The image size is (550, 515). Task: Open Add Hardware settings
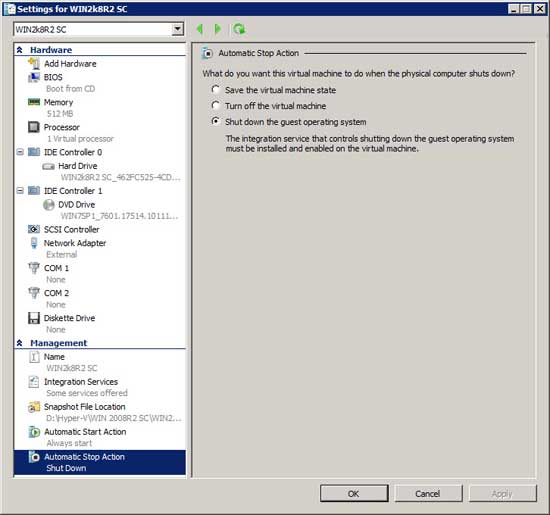click(x=70, y=64)
